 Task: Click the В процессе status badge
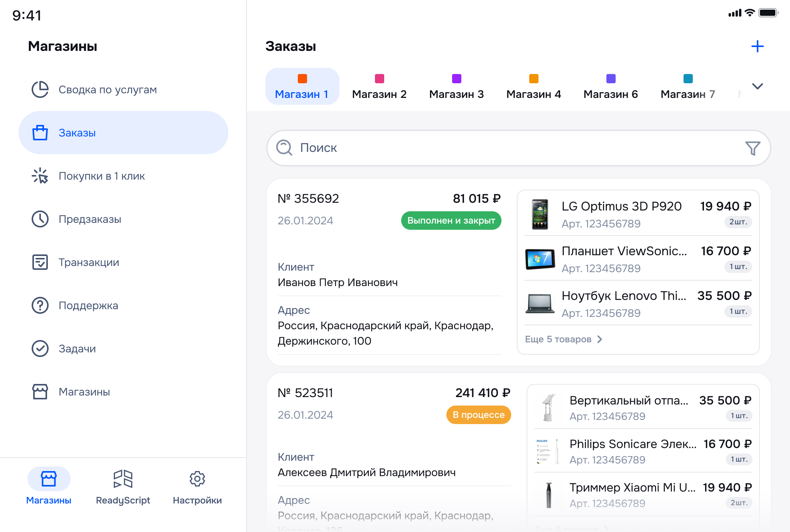pos(479,415)
